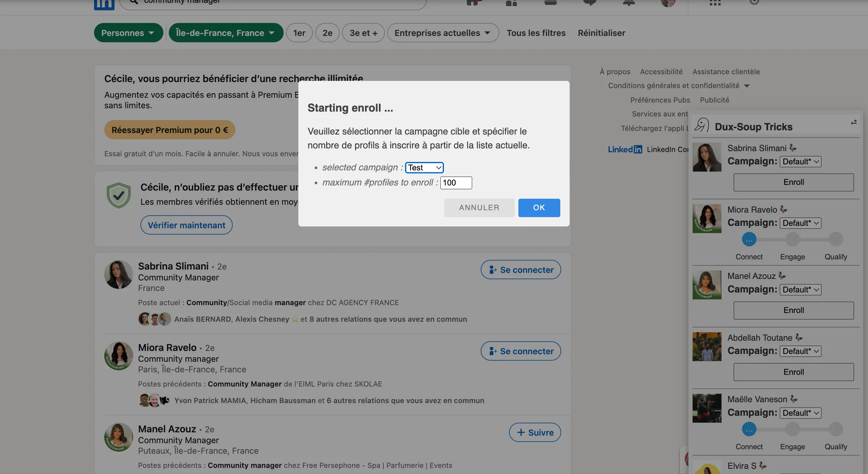Click Maëlle Vaneson's thumbnail in Dux-Soup panel
The width and height of the screenshot is (868, 474).
click(707, 408)
